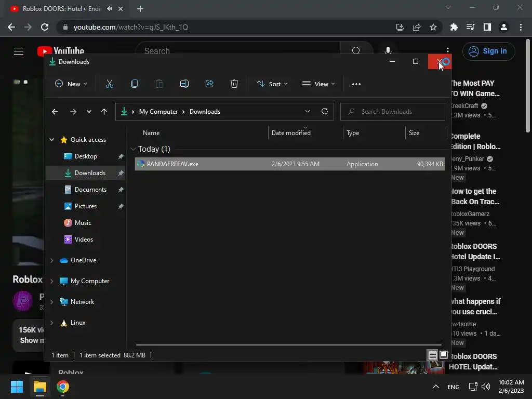Switch to details view icon in status bar
Screen dimensions: 532x399
(x=432, y=355)
